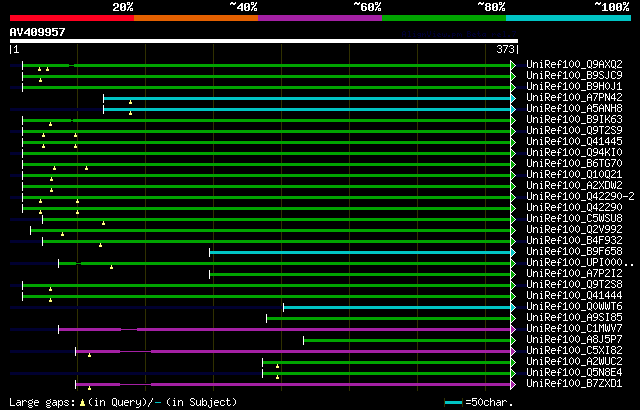Select the UniRef100_A8J5P7 label
Screen dimensions: 640x410
pyautogui.click(x=574, y=340)
